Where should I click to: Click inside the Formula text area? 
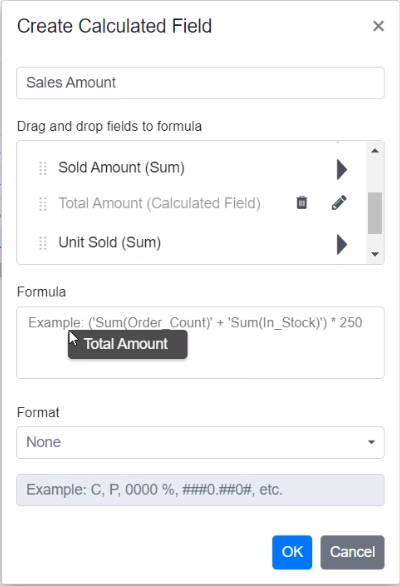[x=200, y=342]
